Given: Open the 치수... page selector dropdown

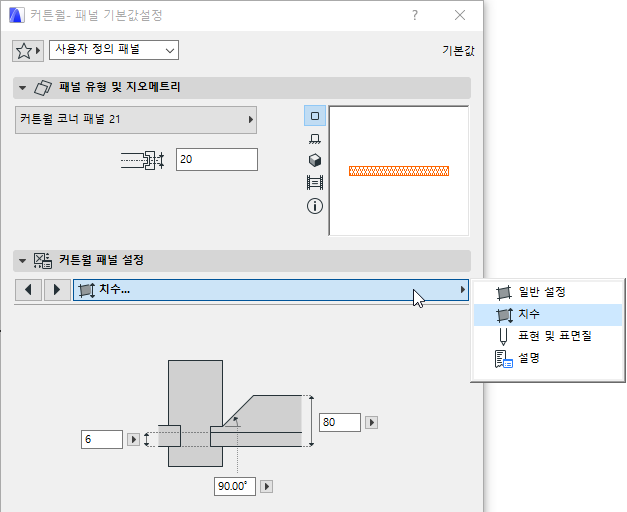Looking at the screenshot, I should (271, 290).
